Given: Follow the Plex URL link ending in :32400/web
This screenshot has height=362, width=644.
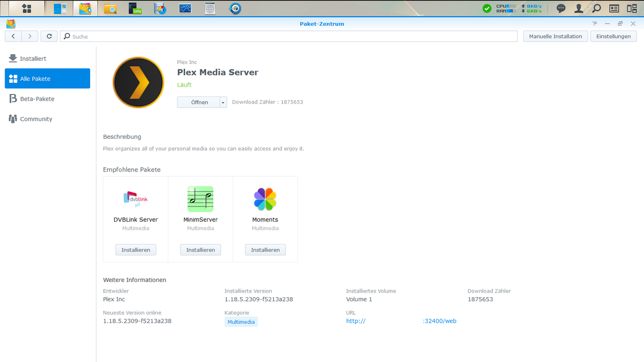Looking at the screenshot, I should (x=401, y=321).
